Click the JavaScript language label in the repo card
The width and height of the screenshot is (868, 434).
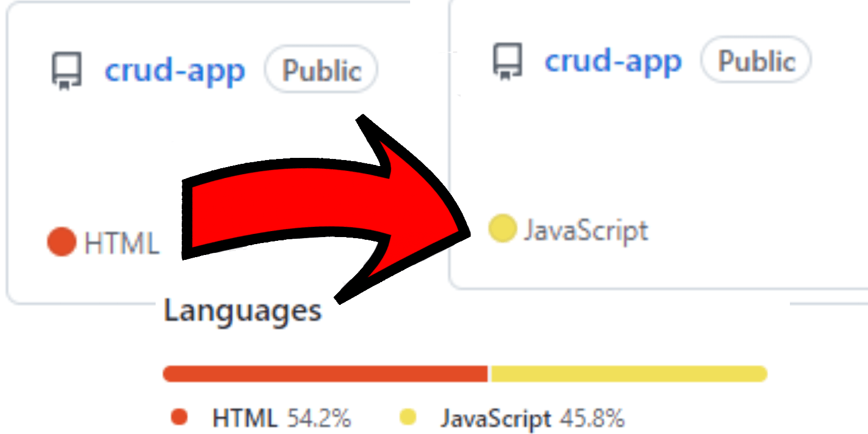coord(586,231)
